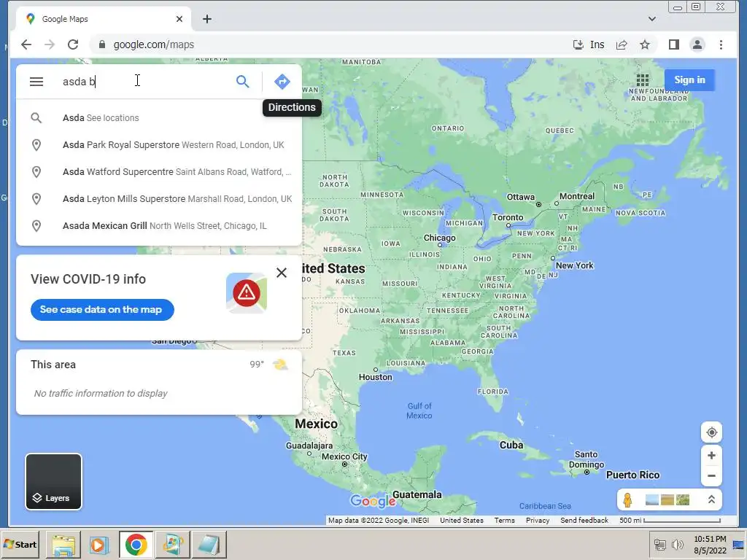Open the Chrome three-dot menu
This screenshot has width=747, height=560.
(x=721, y=44)
